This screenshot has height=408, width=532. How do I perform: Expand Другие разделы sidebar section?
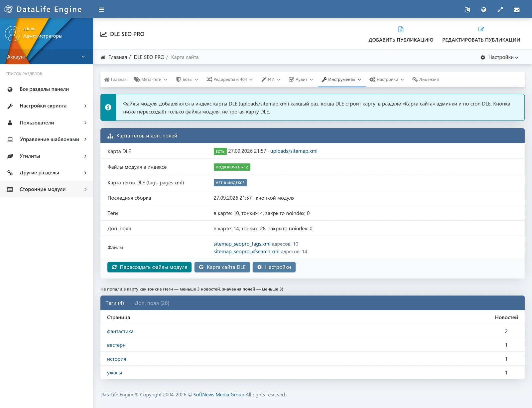coord(47,173)
